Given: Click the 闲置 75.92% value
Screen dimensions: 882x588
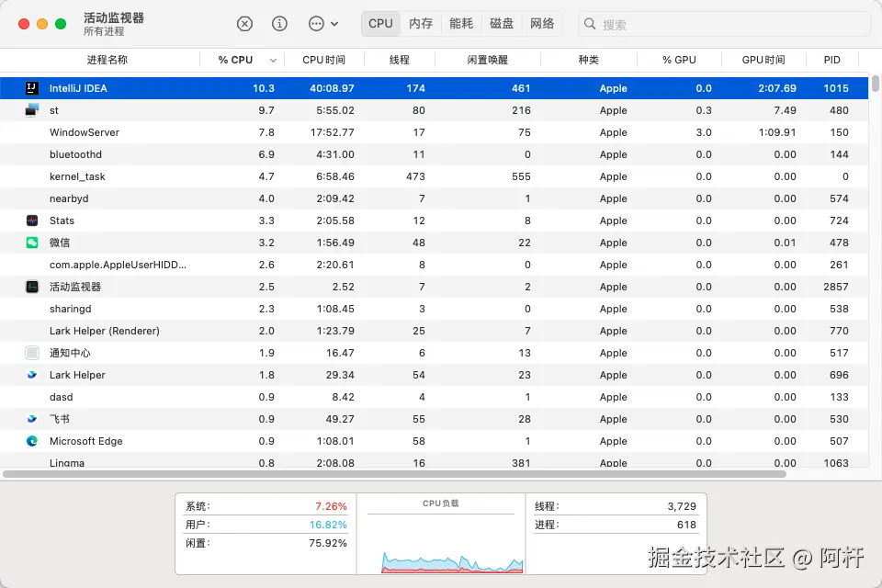Looking at the screenshot, I should (328, 544).
